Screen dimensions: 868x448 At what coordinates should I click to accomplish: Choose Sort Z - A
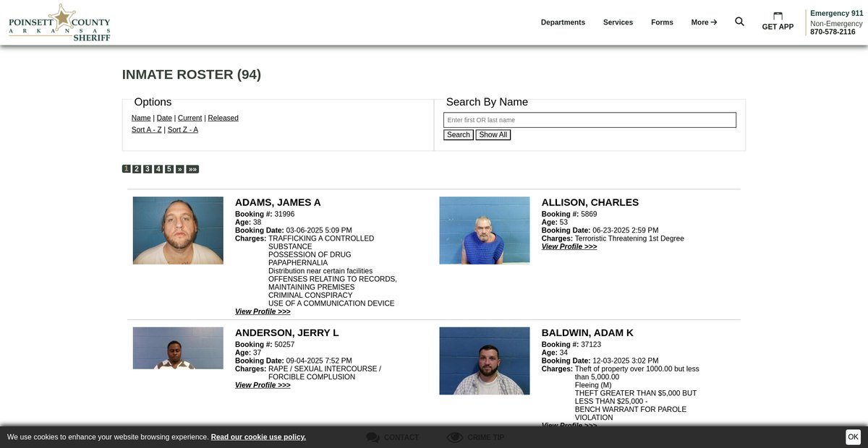click(183, 129)
